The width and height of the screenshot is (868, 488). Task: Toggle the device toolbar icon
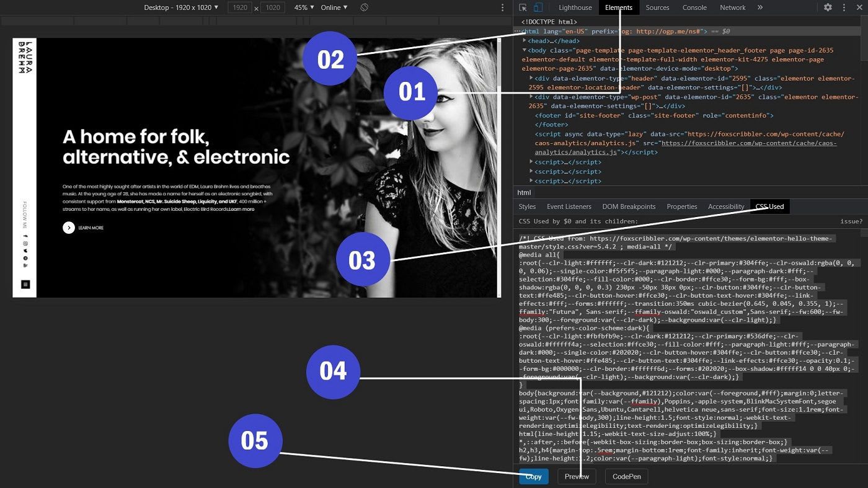[538, 7]
